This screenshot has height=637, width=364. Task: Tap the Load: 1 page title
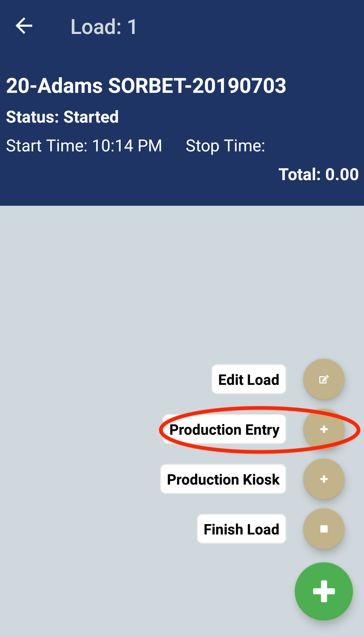coord(104,27)
